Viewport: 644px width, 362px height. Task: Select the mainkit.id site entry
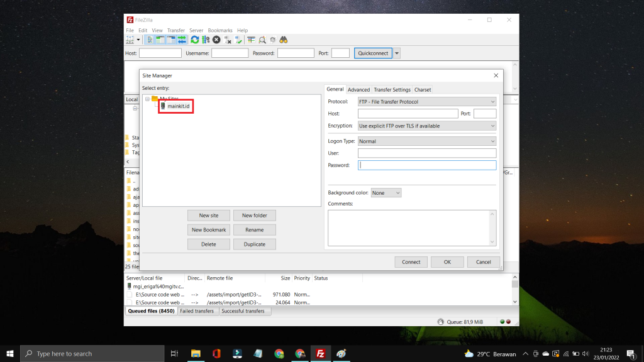(x=176, y=106)
